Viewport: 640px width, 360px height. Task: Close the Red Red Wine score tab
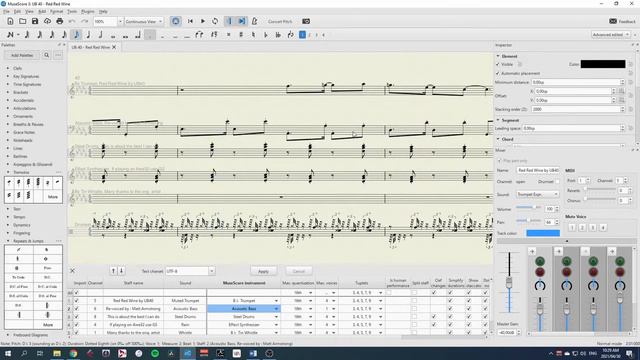pos(114,47)
